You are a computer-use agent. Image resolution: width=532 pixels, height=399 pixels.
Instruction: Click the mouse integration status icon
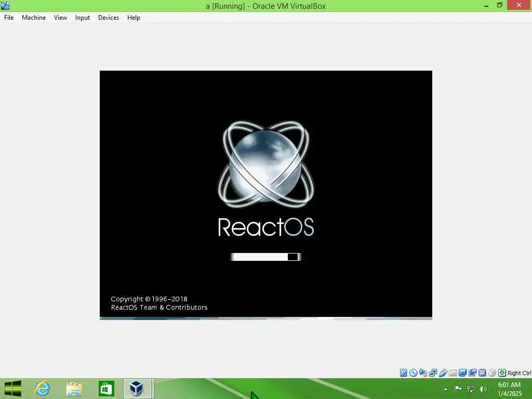pyautogui.click(x=492, y=373)
